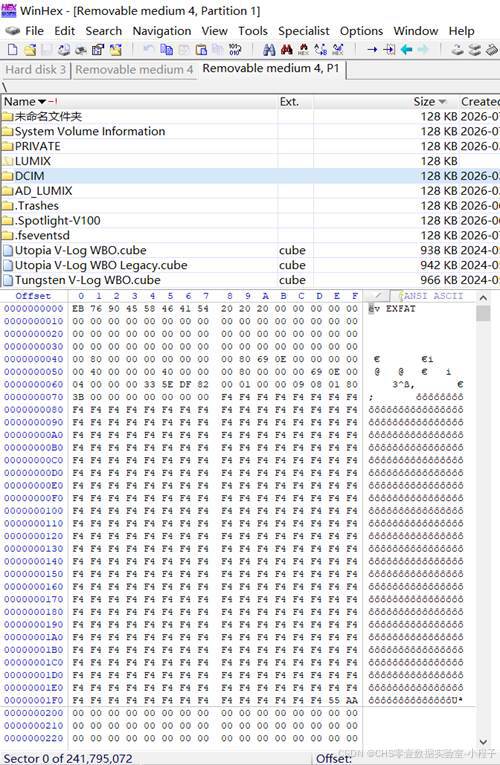Click the Created column header
The height and width of the screenshot is (765, 500).
(480, 101)
